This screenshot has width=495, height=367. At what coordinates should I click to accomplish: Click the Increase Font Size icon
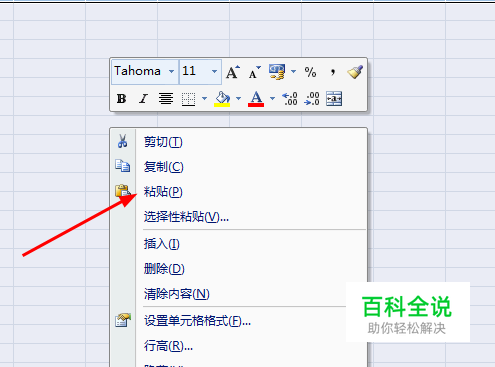tap(233, 72)
